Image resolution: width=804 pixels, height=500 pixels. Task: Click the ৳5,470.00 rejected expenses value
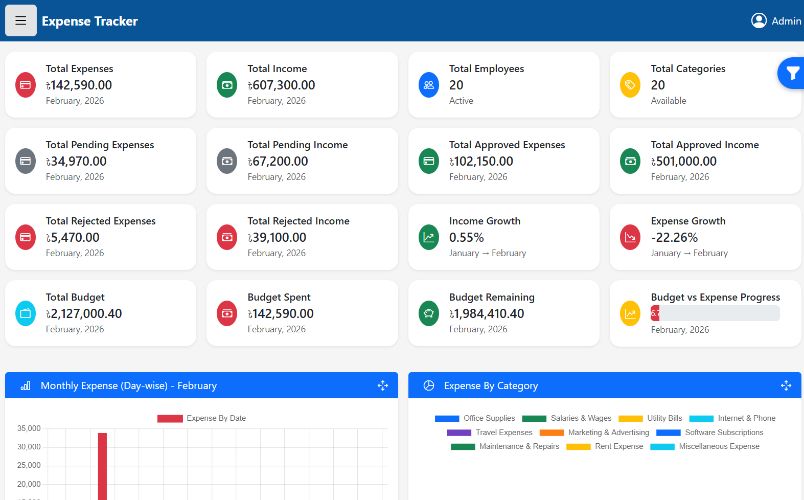tap(72, 238)
